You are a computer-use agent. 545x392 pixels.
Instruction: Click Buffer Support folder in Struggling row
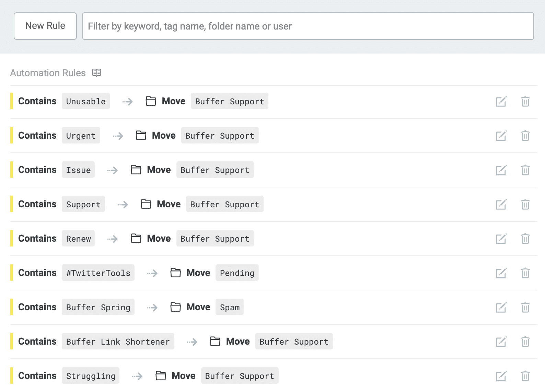click(x=240, y=376)
